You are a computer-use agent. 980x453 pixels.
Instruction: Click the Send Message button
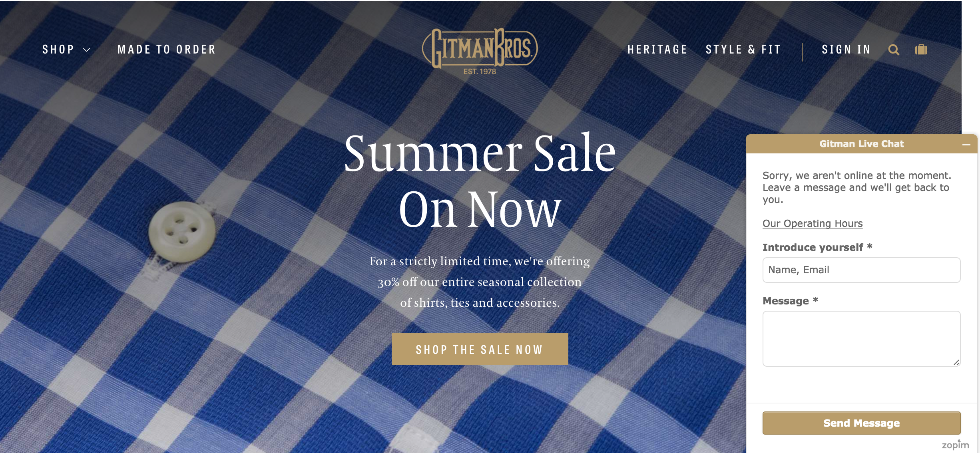tap(861, 423)
